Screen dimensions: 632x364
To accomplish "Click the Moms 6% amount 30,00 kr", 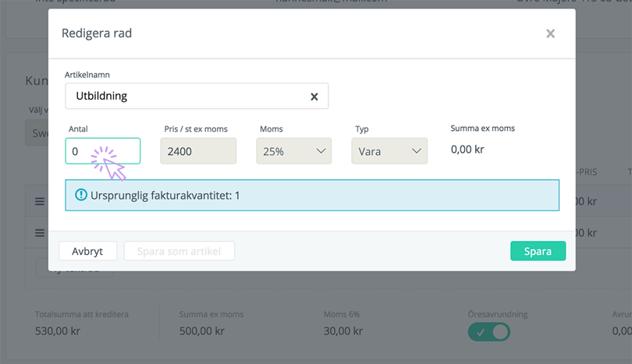I will [343, 332].
